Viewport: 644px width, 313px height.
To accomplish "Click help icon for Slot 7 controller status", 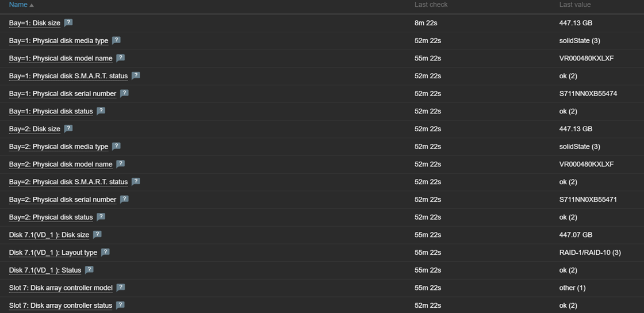I will [x=120, y=305].
